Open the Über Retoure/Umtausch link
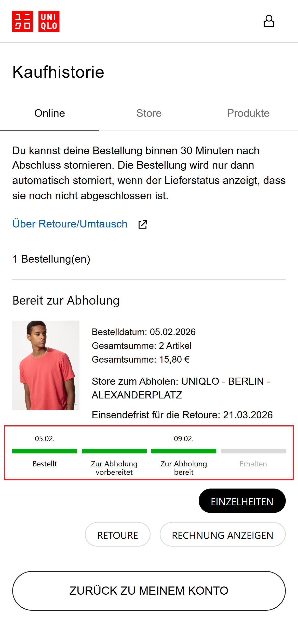 click(70, 224)
